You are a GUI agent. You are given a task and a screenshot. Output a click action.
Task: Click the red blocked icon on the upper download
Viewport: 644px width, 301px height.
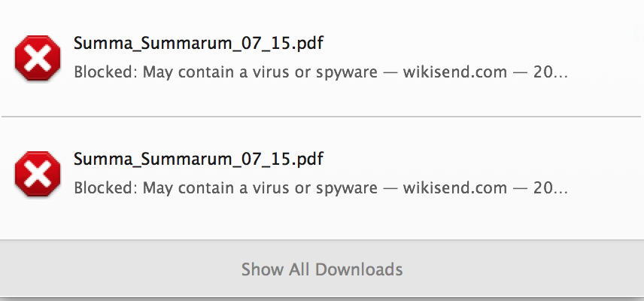[x=38, y=58]
